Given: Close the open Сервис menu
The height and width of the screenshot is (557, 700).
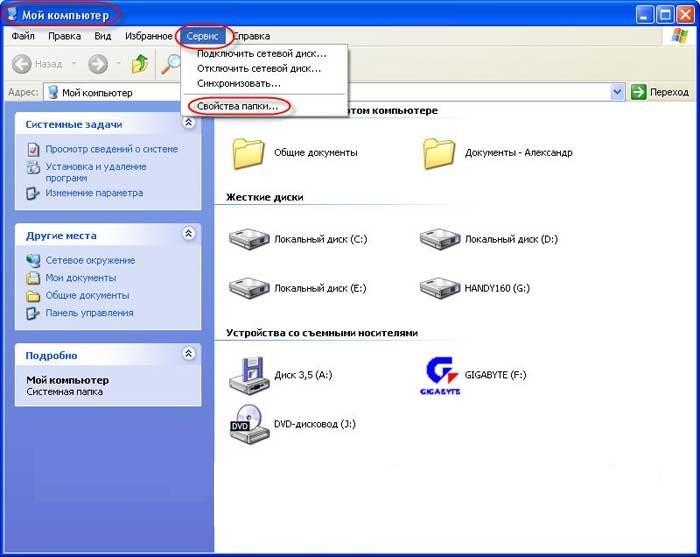Looking at the screenshot, I should tap(202, 36).
